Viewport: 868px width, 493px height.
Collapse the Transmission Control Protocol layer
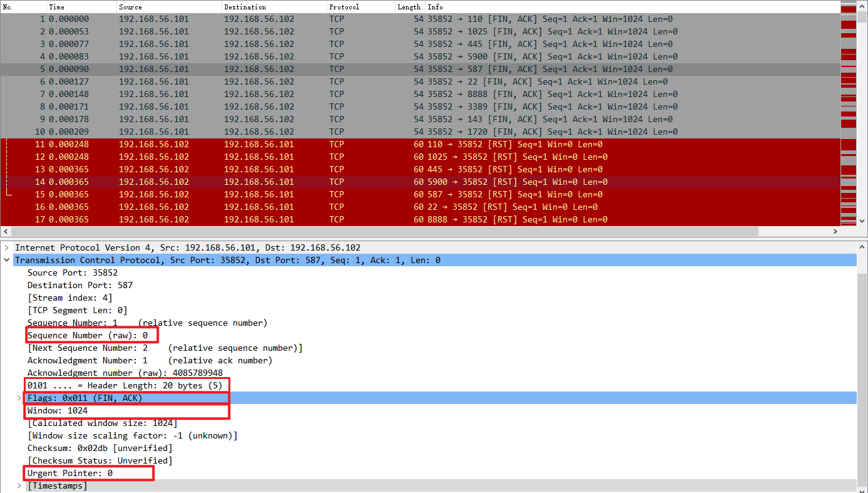click(6, 259)
